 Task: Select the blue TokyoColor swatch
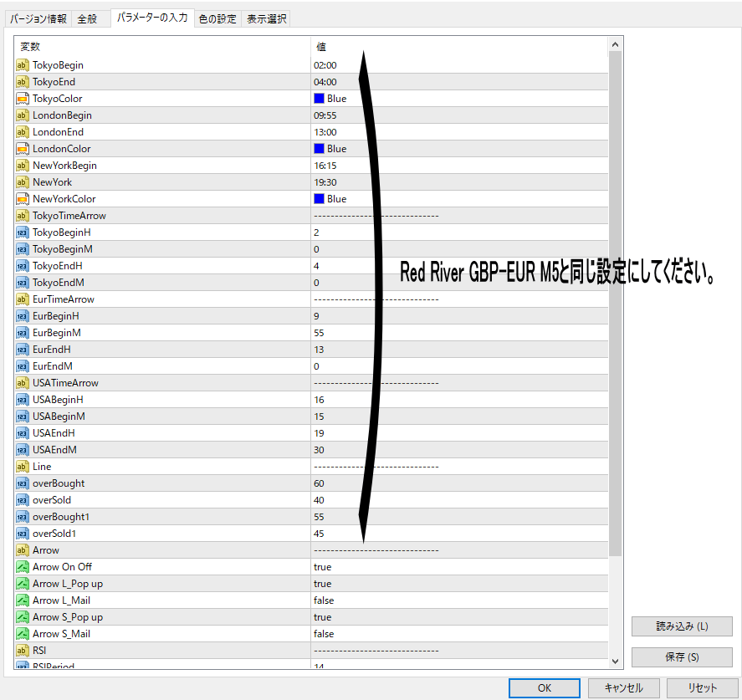point(319,99)
